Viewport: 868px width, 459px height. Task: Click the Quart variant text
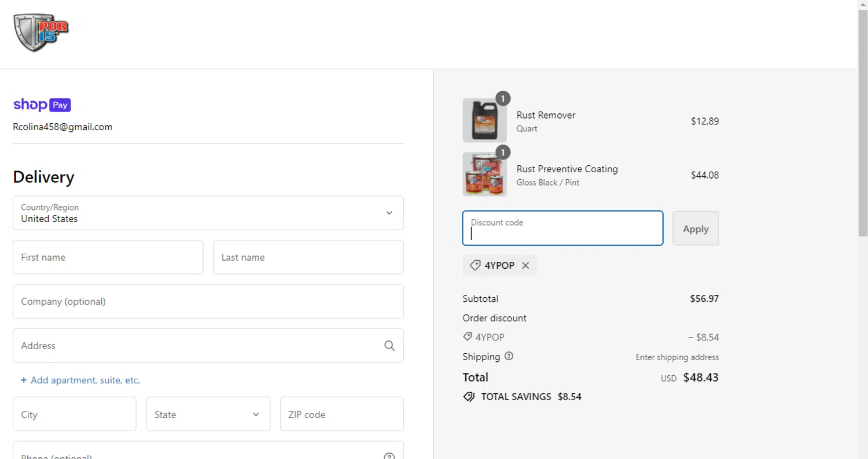coord(527,129)
